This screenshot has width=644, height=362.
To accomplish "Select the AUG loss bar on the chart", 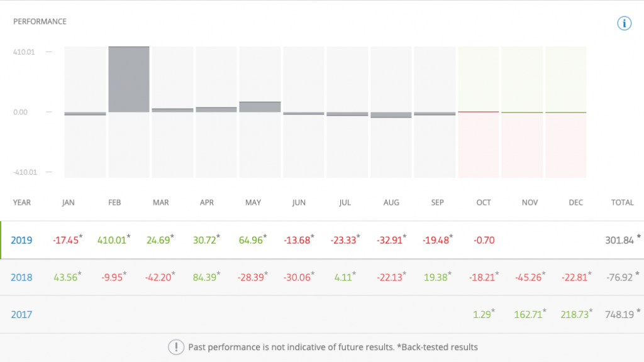I will [x=391, y=115].
